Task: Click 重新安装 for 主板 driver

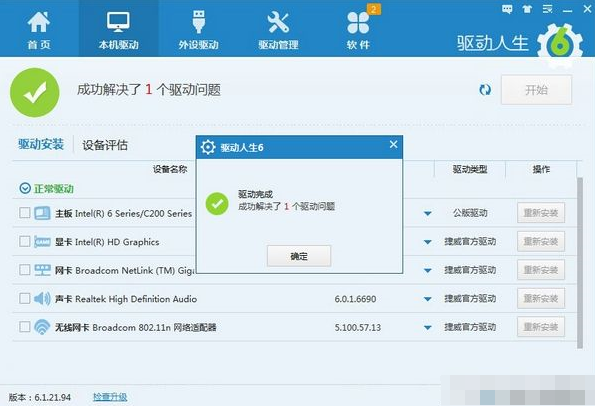Action: pyautogui.click(x=541, y=213)
